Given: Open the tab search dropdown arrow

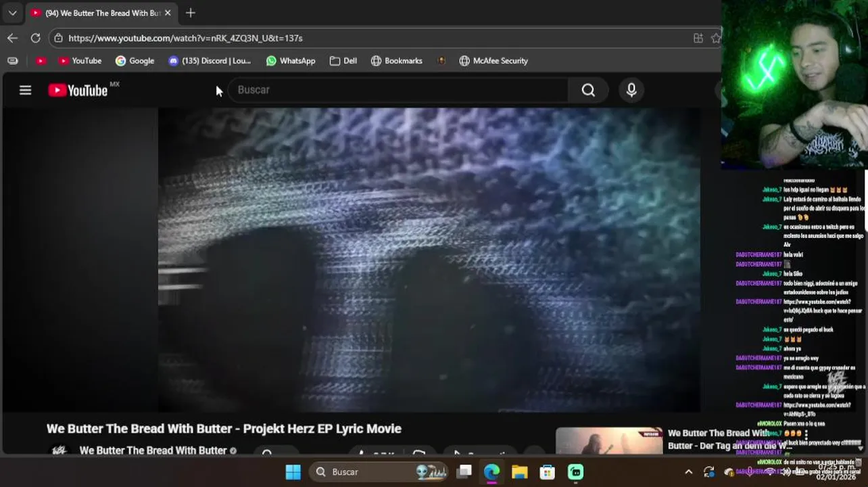Looking at the screenshot, I should tap(12, 13).
